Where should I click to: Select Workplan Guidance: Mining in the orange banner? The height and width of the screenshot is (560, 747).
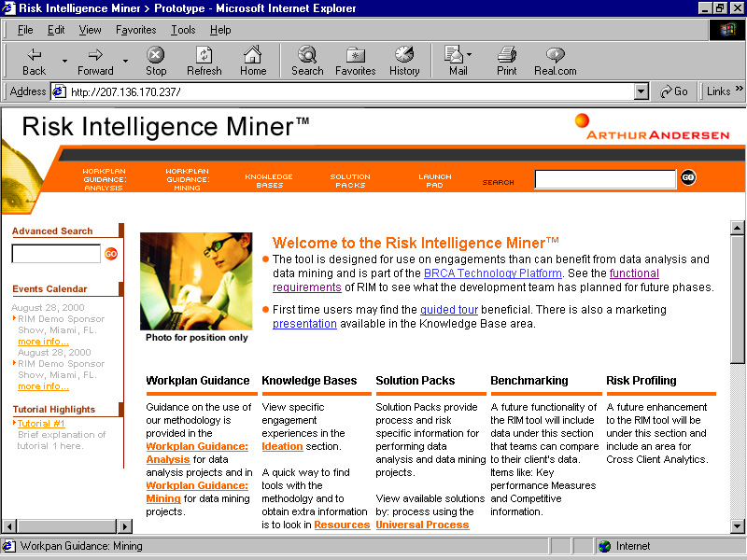tap(188, 179)
